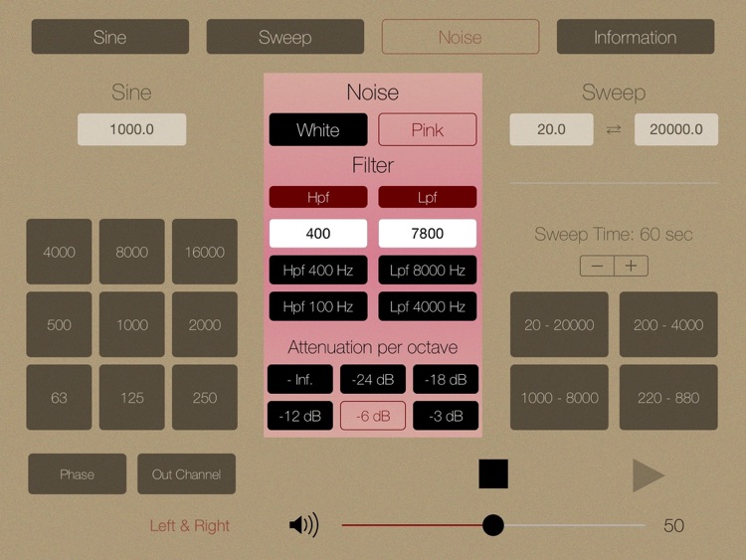Choose -6 dB attenuation
Viewport: 746px width, 560px height.
point(373,416)
